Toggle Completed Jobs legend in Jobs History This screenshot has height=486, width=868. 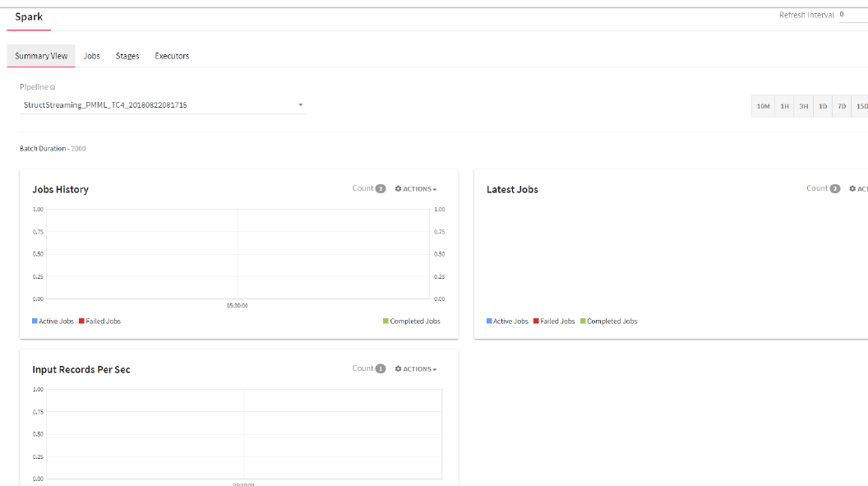pyautogui.click(x=411, y=321)
